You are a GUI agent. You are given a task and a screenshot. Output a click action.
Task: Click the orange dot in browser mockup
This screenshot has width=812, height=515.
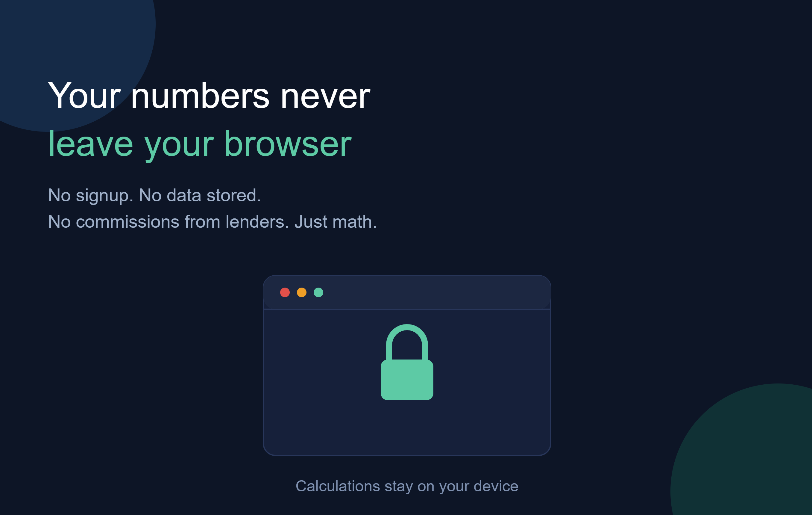301,292
